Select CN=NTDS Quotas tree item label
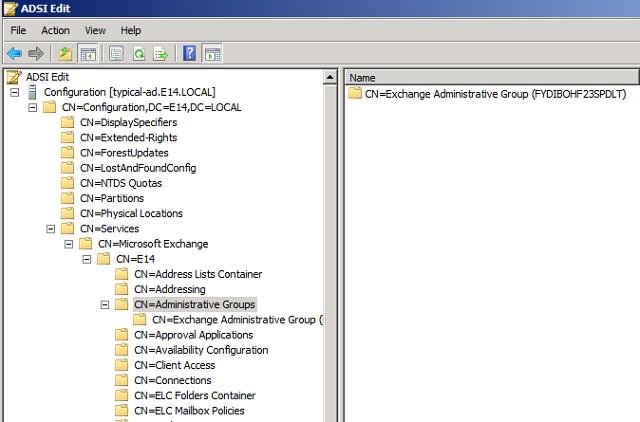Viewport: 640px width, 422px height. 121,183
